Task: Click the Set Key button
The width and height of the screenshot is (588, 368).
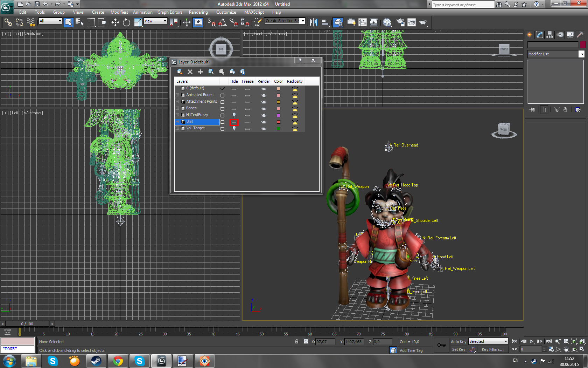Action: pos(458,349)
